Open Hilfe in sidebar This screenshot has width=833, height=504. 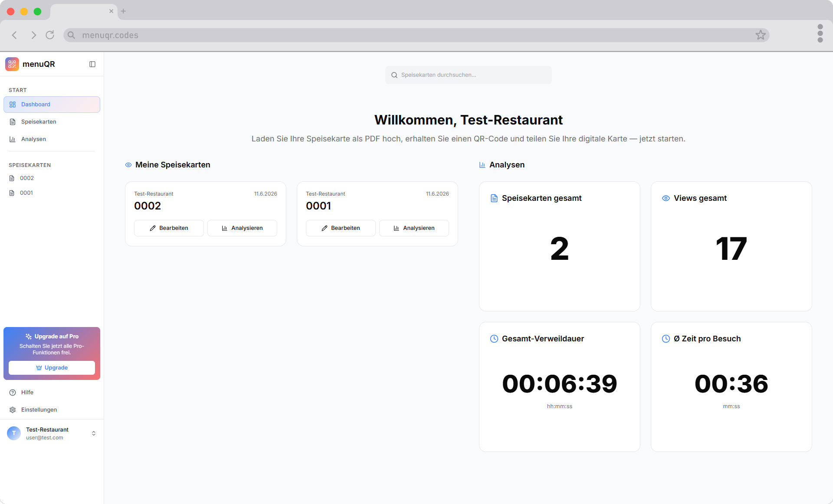coord(52,393)
